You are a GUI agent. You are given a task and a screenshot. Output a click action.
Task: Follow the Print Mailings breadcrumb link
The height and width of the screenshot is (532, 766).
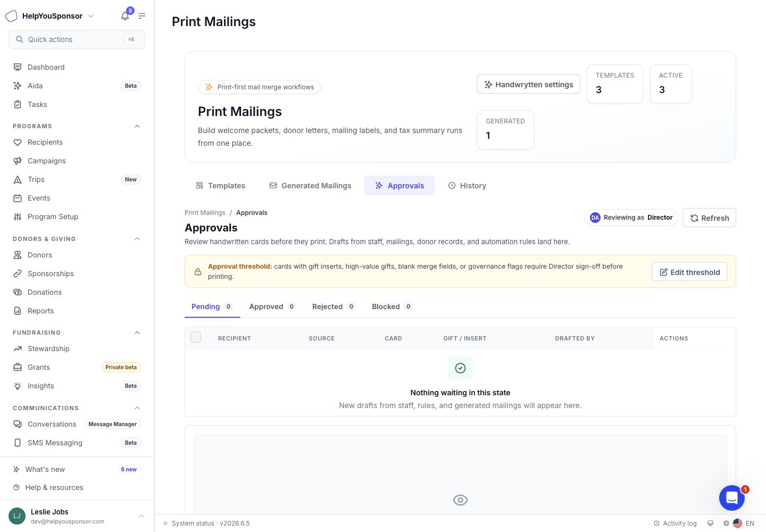[205, 213]
